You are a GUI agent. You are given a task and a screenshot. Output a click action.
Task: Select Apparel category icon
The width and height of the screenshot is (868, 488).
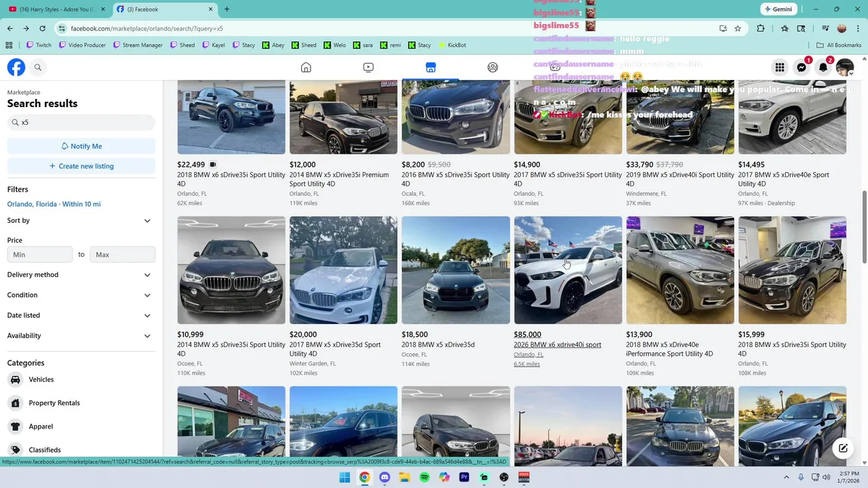[15, 426]
